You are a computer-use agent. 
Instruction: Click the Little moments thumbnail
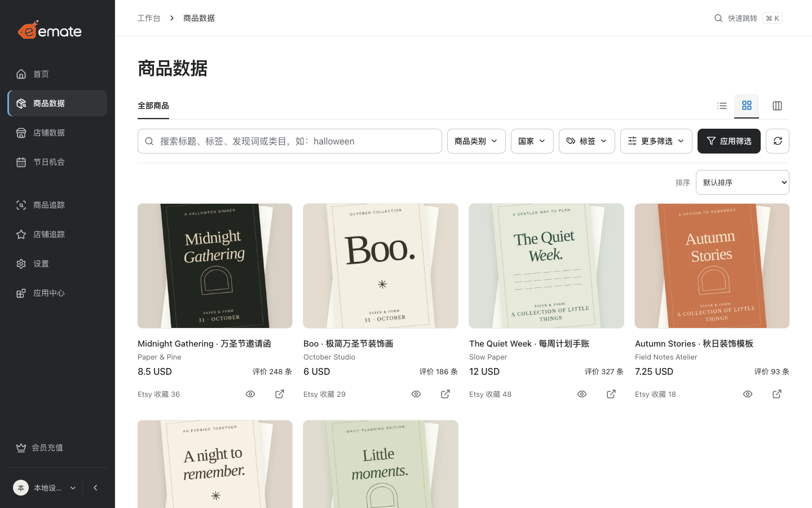(x=381, y=465)
